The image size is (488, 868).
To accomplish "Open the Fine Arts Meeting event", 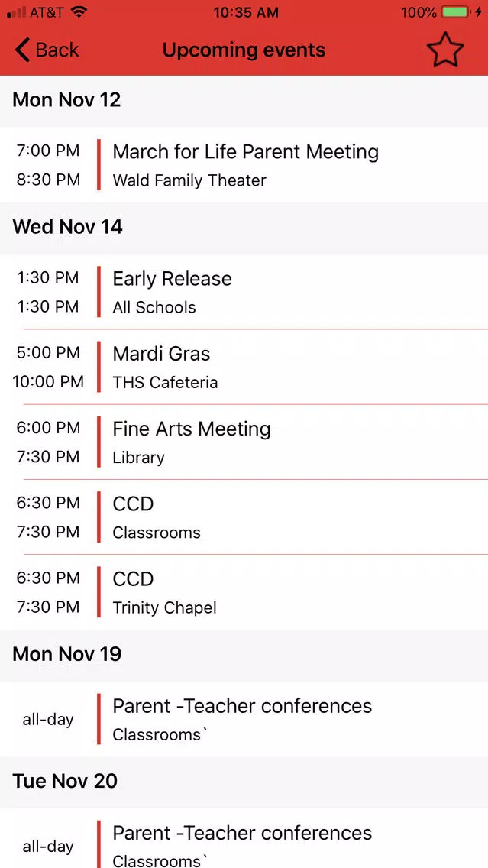I will pyautogui.click(x=244, y=442).
